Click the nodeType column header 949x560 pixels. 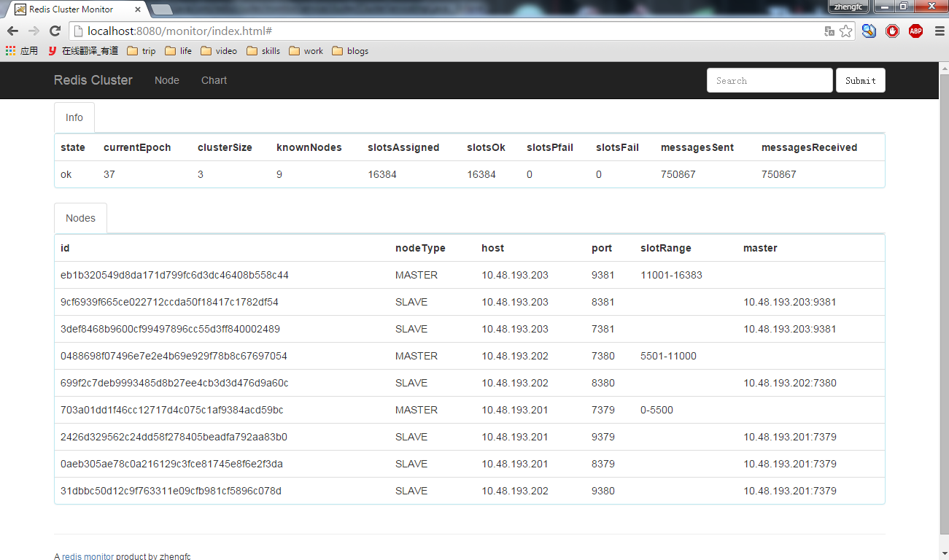click(420, 248)
